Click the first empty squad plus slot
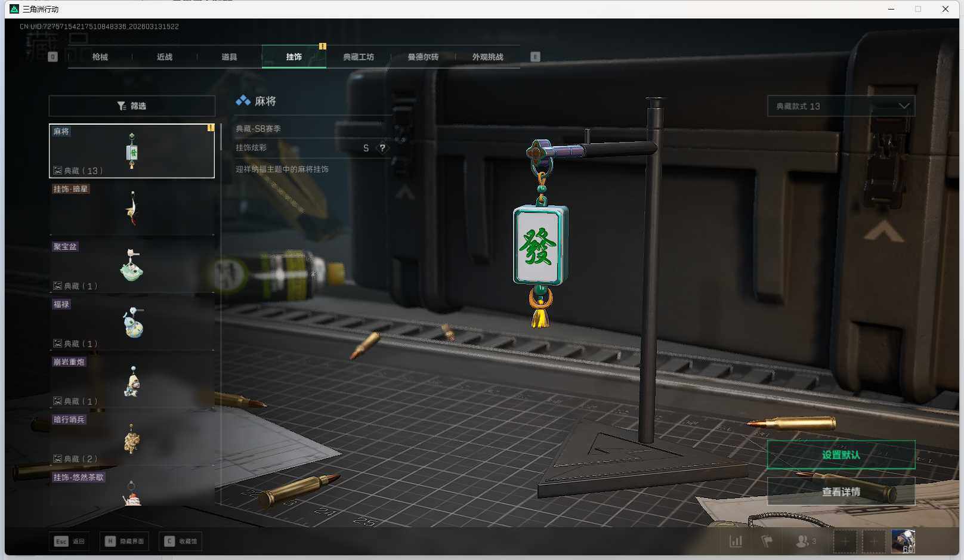The width and height of the screenshot is (964, 560). point(845,542)
